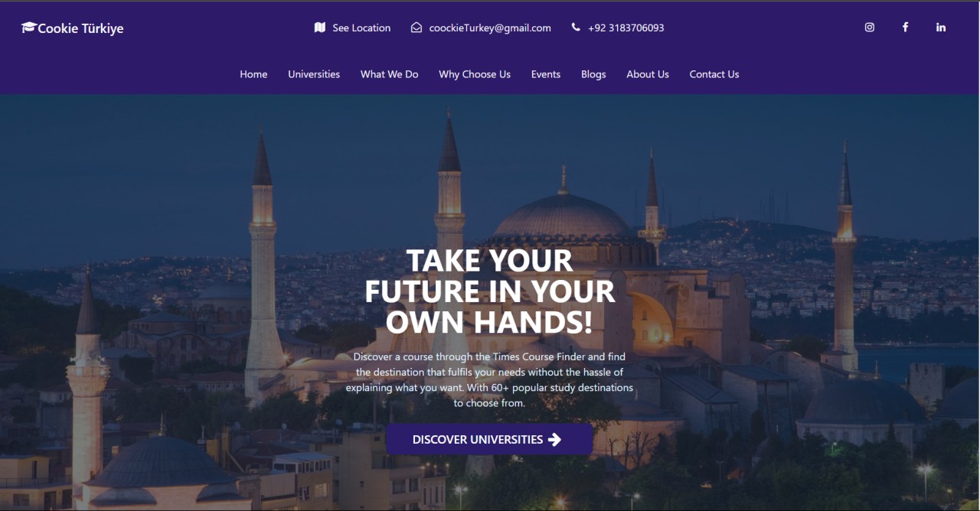This screenshot has width=980, height=511.
Task: Select What We Do in navigation
Action: 390,74
